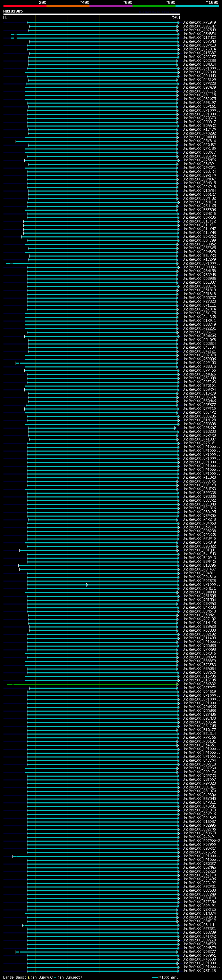
Task: Select the UniRef100_B0WX06 label
Action: click(x=199, y=336)
